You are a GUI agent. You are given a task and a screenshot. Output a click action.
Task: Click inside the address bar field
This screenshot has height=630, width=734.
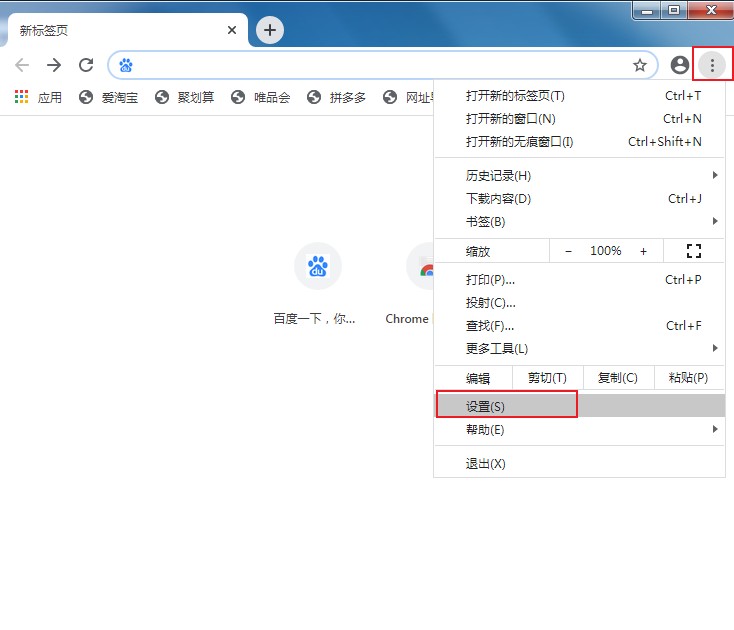pyautogui.click(x=382, y=65)
